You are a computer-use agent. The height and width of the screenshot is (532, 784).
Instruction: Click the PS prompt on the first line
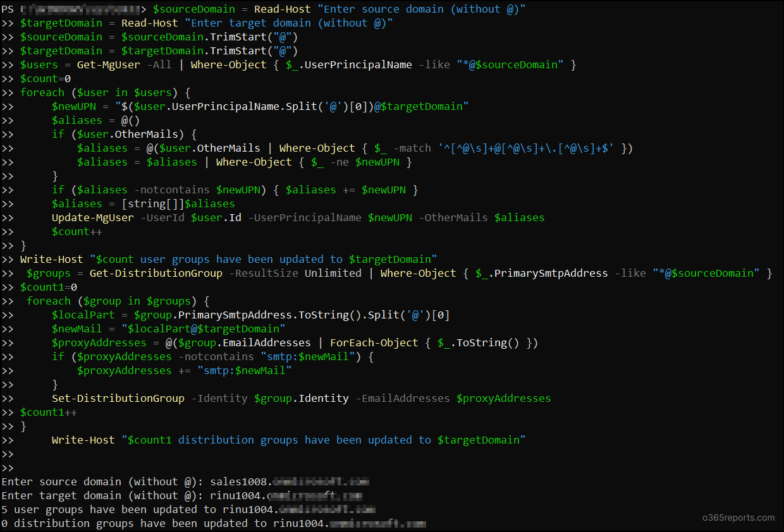(x=8, y=9)
